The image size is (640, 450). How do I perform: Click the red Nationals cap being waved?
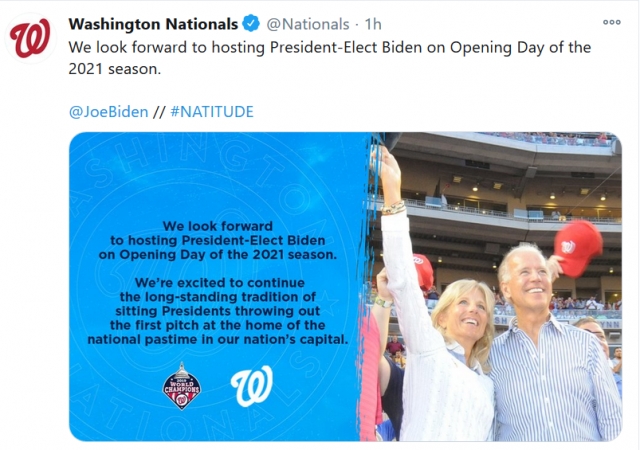tap(578, 248)
